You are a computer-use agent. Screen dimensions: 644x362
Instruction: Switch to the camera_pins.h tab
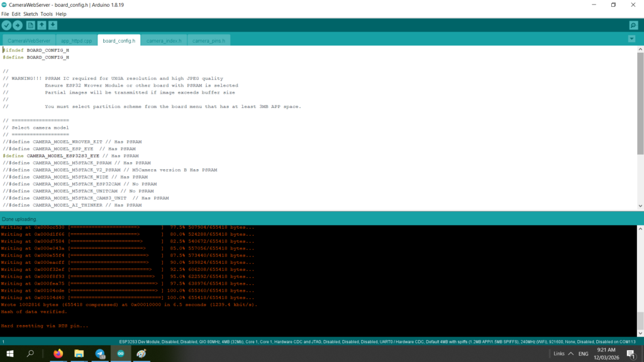[208, 41]
